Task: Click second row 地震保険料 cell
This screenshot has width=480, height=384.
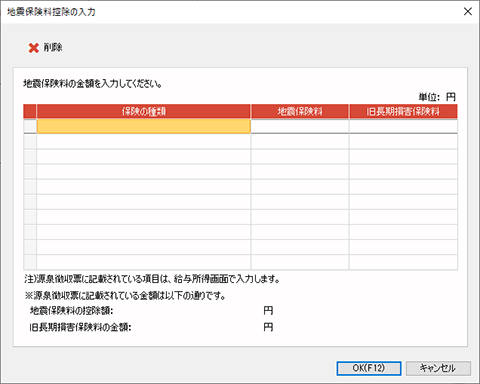Action: [x=300, y=142]
